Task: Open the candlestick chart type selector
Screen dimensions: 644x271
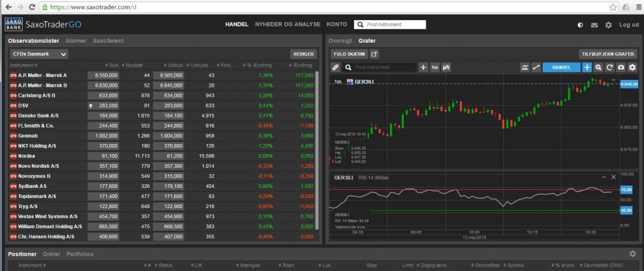Action: (446, 67)
